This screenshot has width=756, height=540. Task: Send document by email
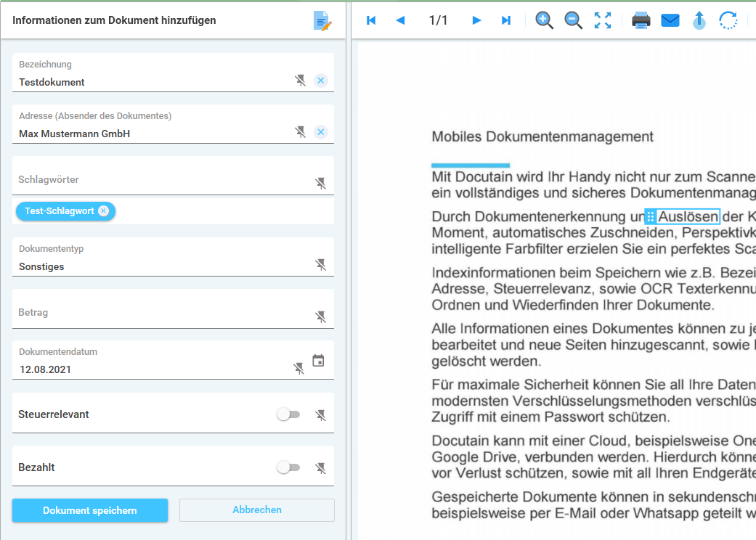coord(670,20)
